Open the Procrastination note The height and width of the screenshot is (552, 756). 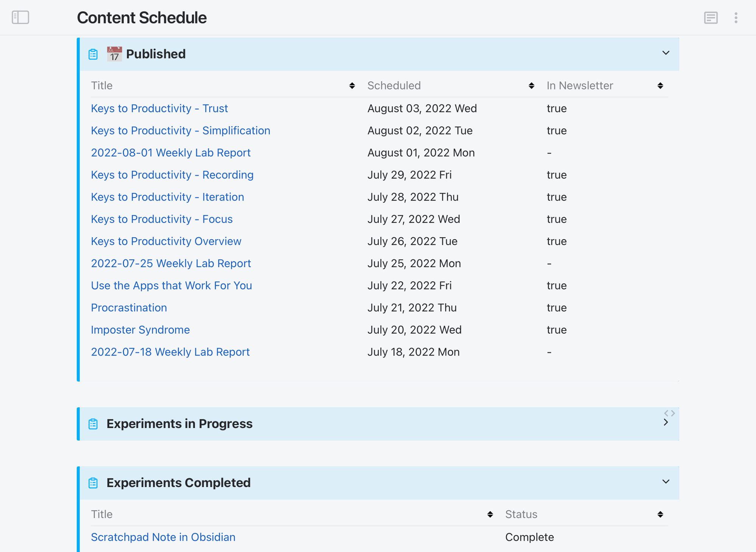pos(129,308)
